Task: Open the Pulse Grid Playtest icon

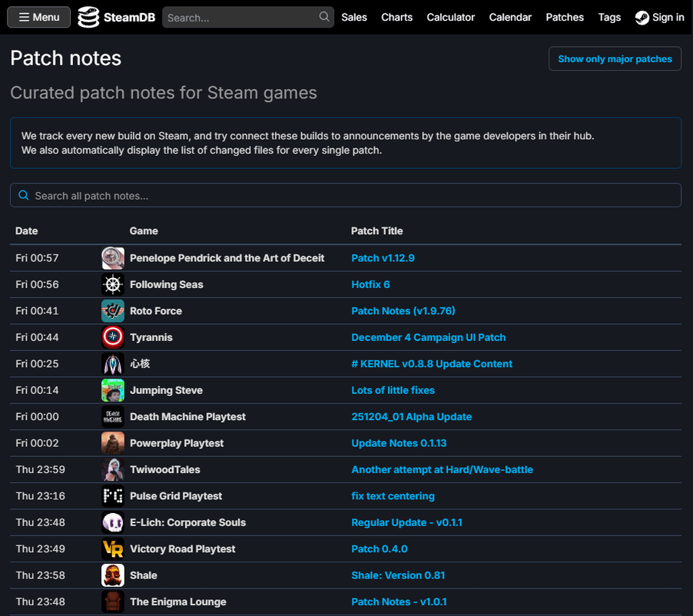Action: [113, 496]
